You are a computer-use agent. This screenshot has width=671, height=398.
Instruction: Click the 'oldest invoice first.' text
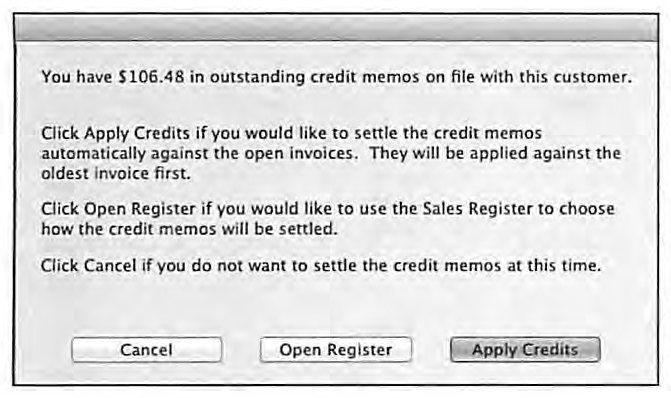tap(116, 173)
